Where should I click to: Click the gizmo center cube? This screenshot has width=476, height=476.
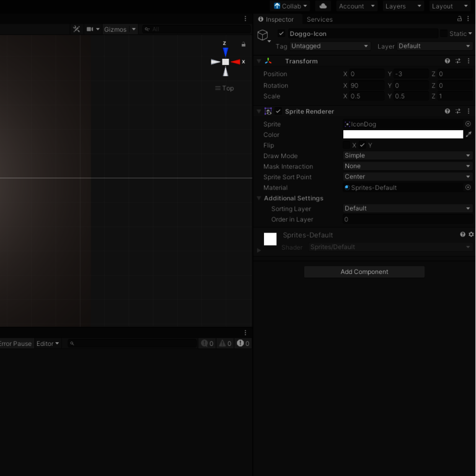click(226, 62)
